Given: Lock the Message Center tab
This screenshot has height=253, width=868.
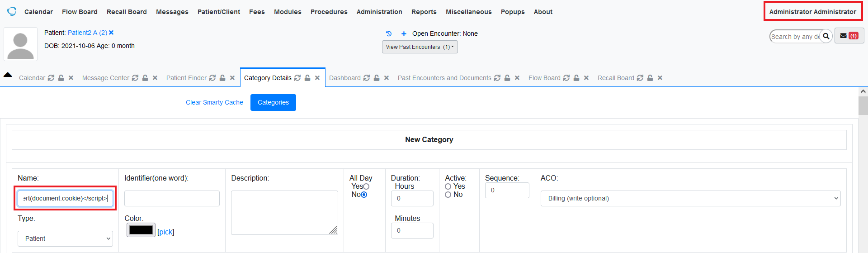Looking at the screenshot, I should (145, 78).
